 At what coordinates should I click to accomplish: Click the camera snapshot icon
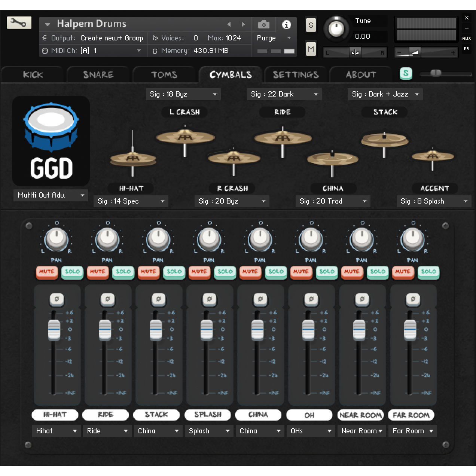pos(263,25)
